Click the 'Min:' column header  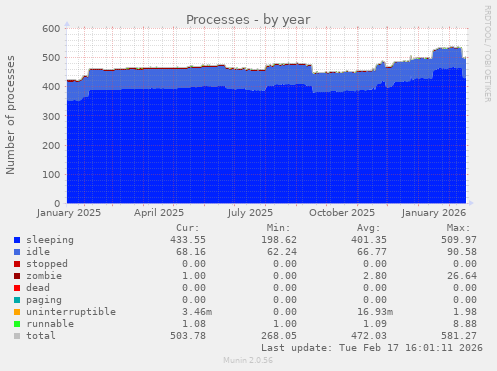click(x=278, y=228)
